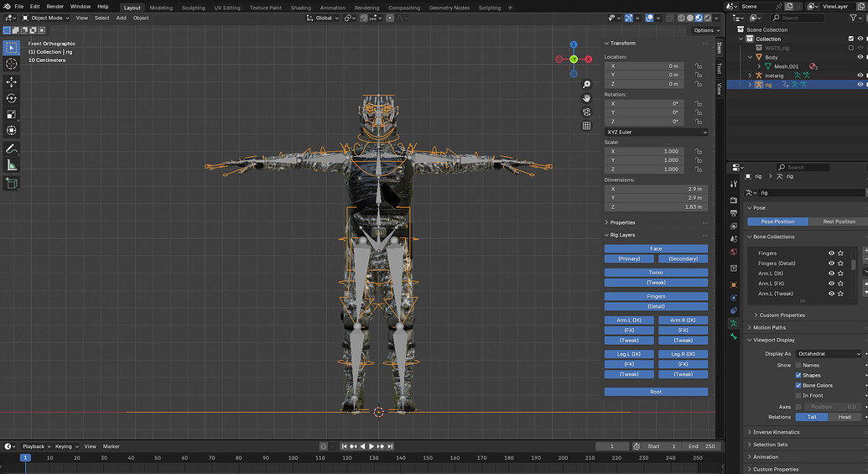The height and width of the screenshot is (474, 868).
Task: Click the Scale X value field
Action: click(644, 151)
